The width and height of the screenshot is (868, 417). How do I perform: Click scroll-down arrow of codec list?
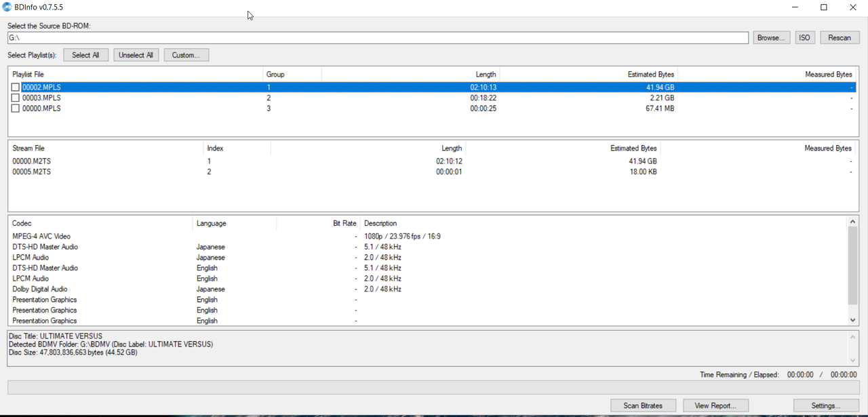tap(853, 320)
